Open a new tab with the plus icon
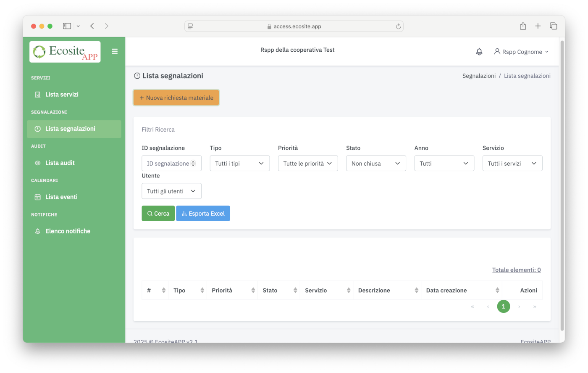The image size is (588, 373). (538, 26)
